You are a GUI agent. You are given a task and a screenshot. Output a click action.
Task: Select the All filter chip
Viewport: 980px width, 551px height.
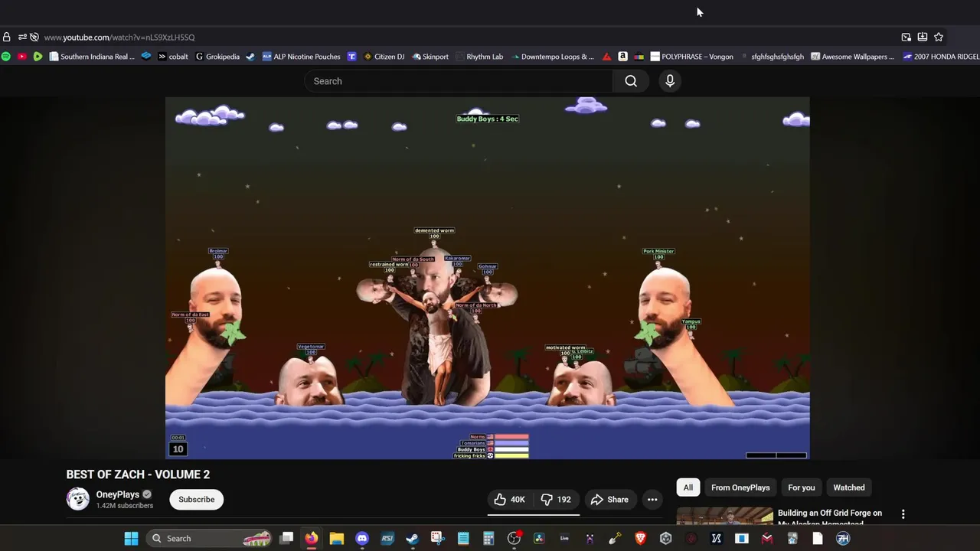point(688,487)
